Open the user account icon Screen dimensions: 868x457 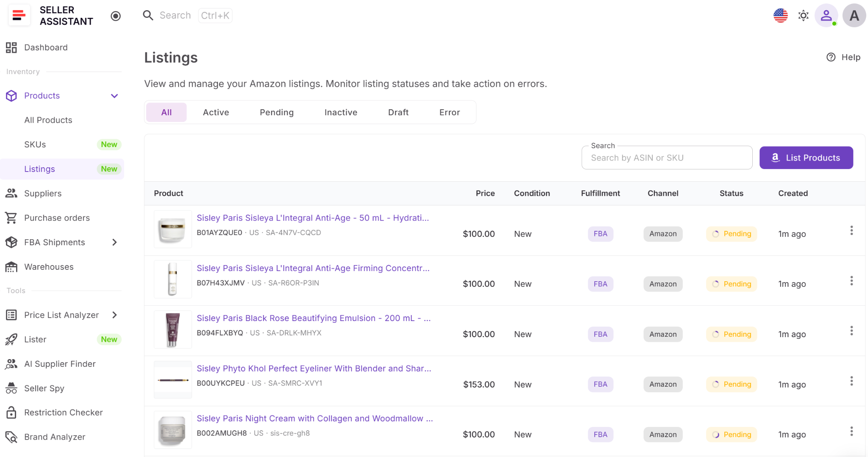pyautogui.click(x=826, y=16)
